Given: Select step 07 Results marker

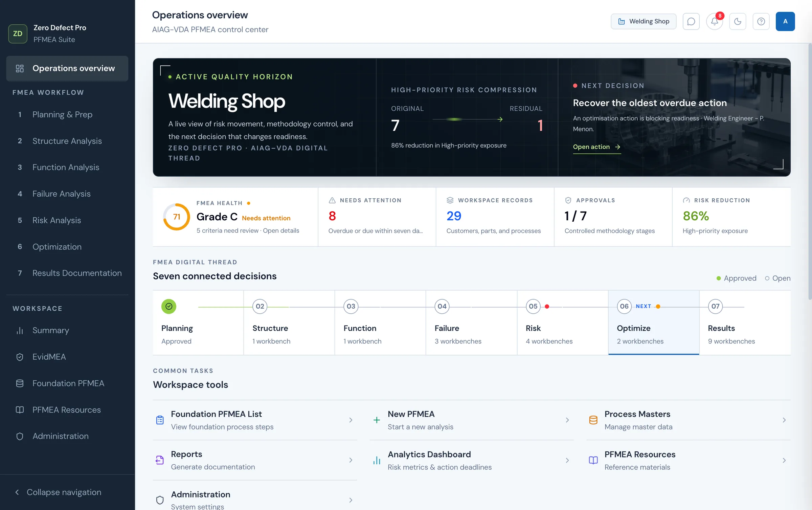Looking at the screenshot, I should pos(715,306).
